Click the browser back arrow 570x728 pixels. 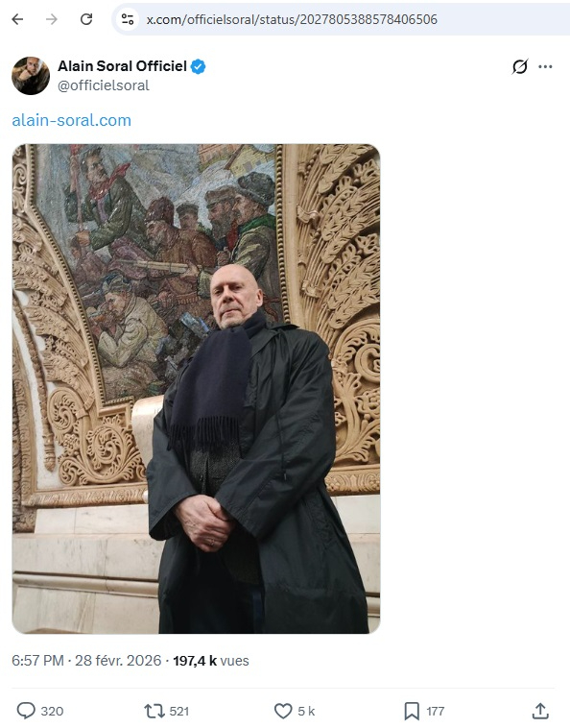tap(17, 19)
